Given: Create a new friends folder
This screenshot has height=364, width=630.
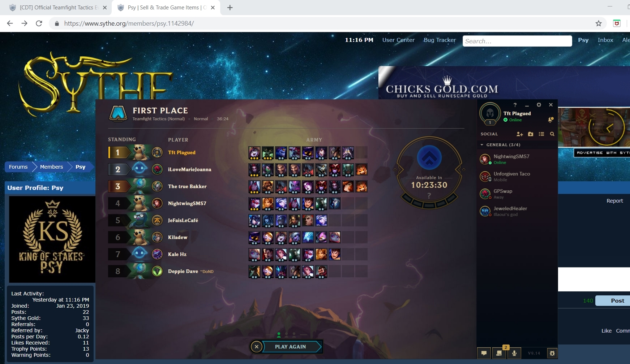Looking at the screenshot, I should [x=531, y=134].
